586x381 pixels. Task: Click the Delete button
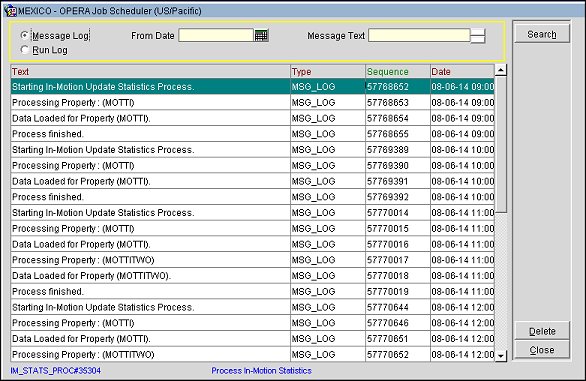pyautogui.click(x=542, y=331)
